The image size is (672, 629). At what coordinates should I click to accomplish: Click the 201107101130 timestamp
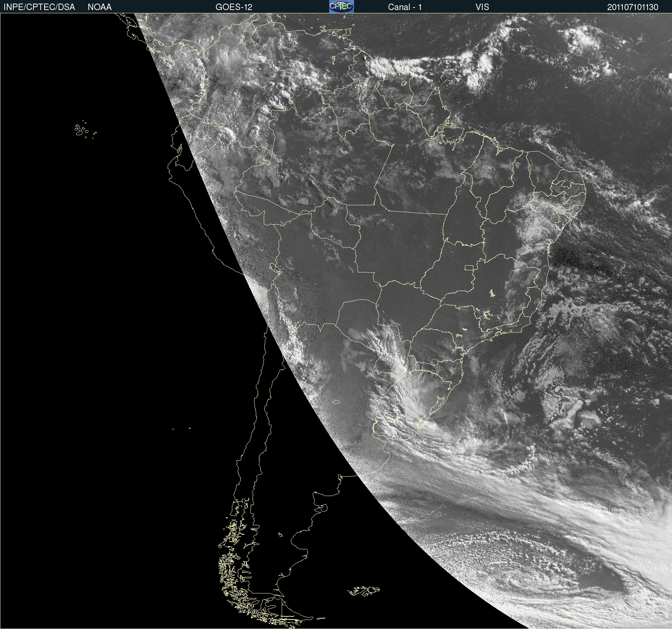pyautogui.click(x=633, y=7)
